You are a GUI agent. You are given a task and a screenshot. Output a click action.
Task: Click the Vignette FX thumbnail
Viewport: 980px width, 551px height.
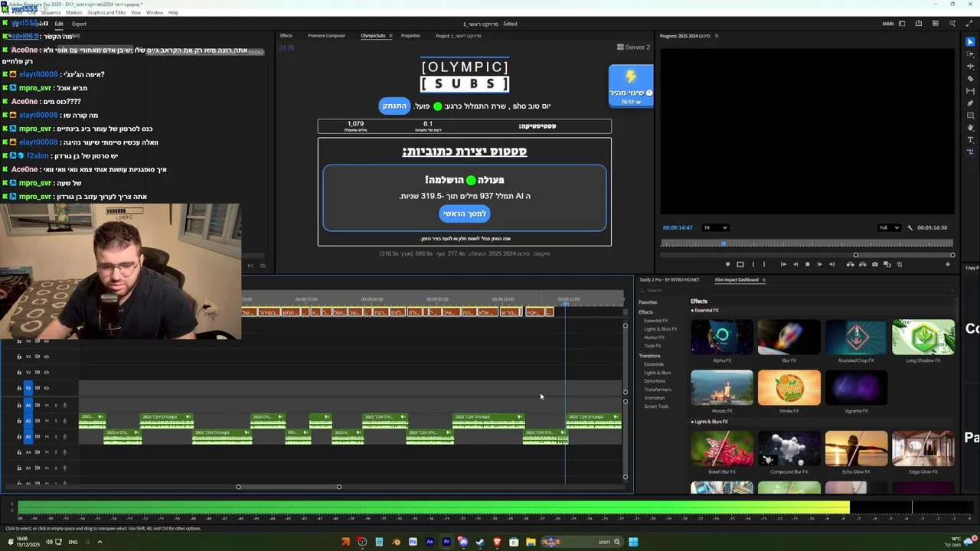[856, 388]
